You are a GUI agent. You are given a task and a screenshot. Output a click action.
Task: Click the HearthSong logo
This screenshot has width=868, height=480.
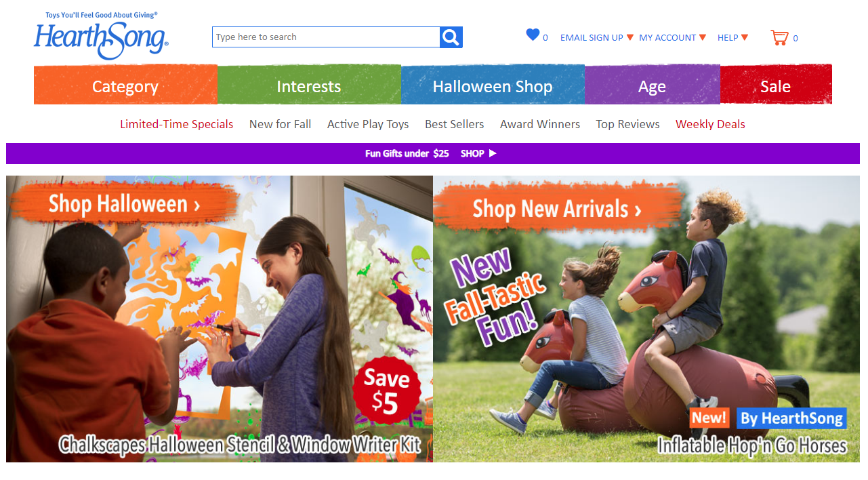pyautogui.click(x=101, y=36)
